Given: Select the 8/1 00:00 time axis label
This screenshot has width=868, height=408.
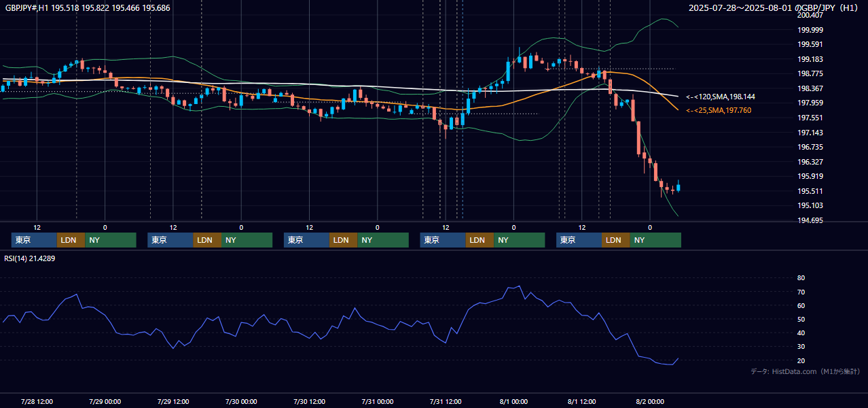Looking at the screenshot, I should click(x=513, y=402).
